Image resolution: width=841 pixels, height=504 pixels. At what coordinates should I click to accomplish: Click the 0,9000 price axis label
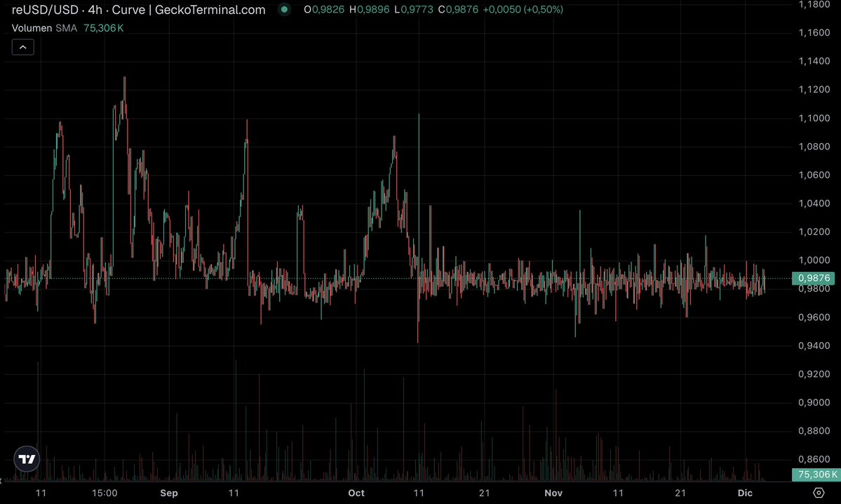point(814,402)
